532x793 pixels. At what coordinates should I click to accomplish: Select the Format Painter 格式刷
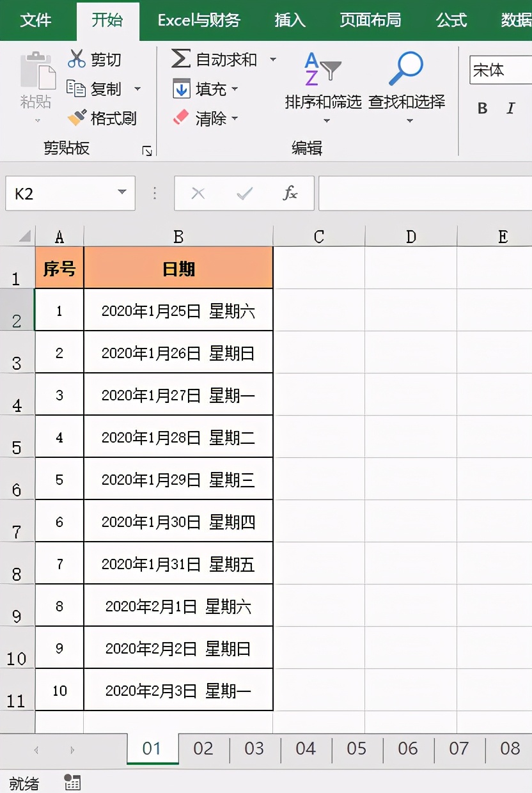coord(102,118)
